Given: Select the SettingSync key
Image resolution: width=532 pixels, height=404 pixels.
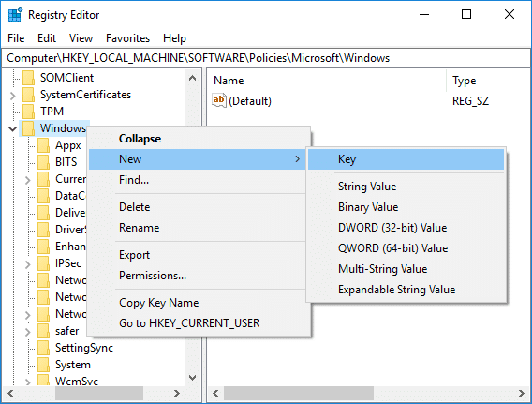Looking at the screenshot, I should [x=84, y=348].
